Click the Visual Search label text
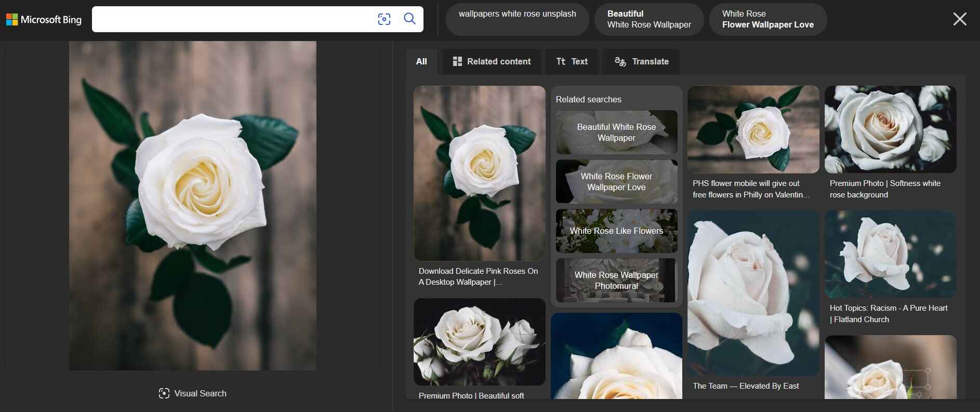Image resolution: width=980 pixels, height=412 pixels. [x=200, y=393]
